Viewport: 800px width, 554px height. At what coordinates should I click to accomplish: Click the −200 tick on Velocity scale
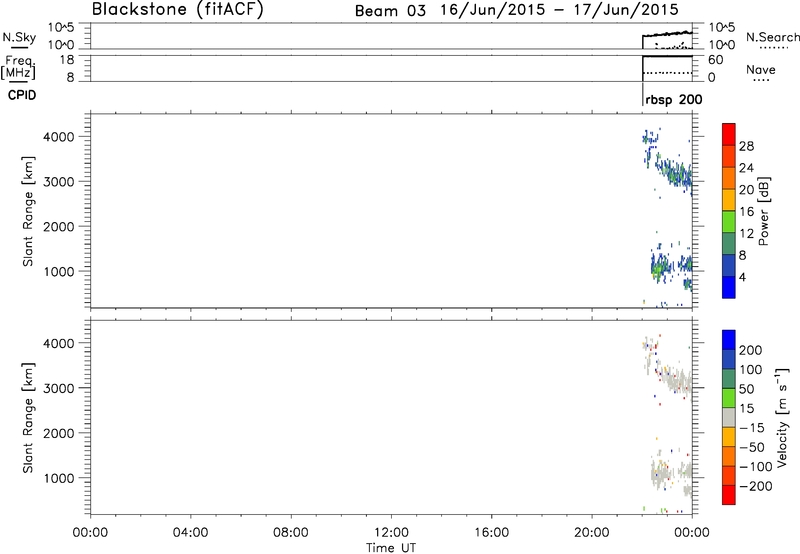coord(755,486)
